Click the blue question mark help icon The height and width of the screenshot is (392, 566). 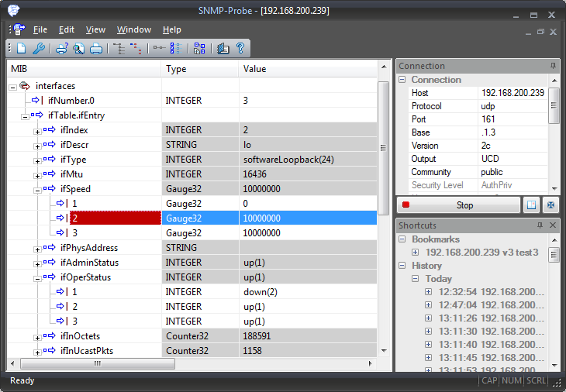tap(240, 48)
